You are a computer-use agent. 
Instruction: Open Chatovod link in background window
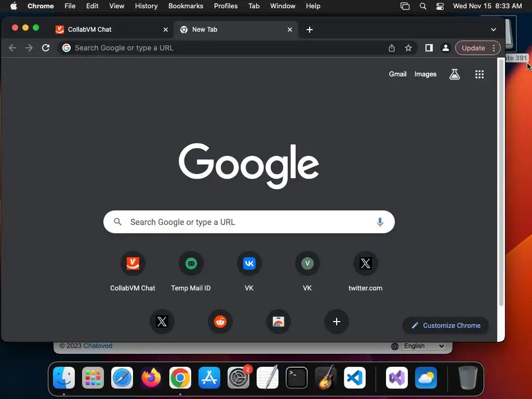pos(98,345)
